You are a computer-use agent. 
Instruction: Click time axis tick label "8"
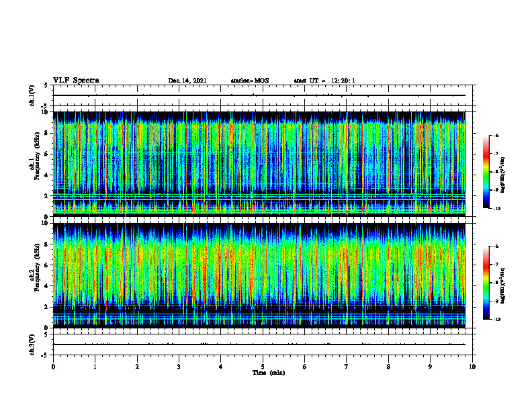coord(388,367)
